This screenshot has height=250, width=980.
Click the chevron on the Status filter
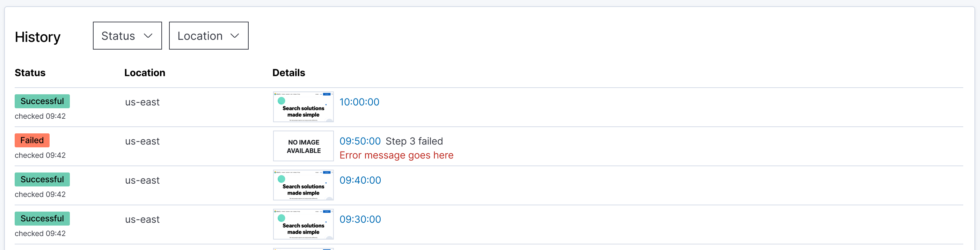pyautogui.click(x=149, y=36)
